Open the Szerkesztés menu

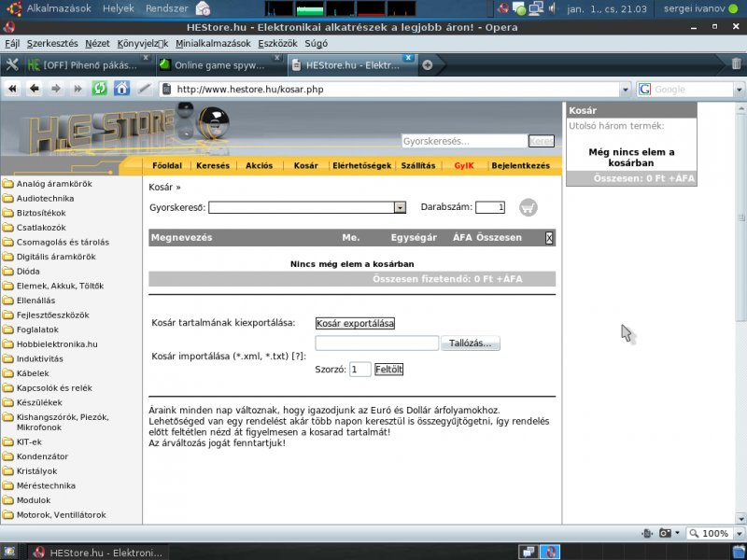click(52, 43)
